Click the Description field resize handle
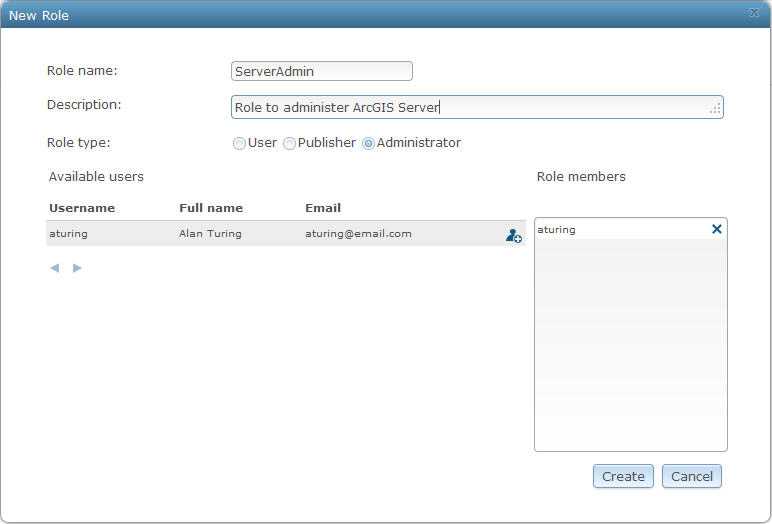 click(x=715, y=108)
